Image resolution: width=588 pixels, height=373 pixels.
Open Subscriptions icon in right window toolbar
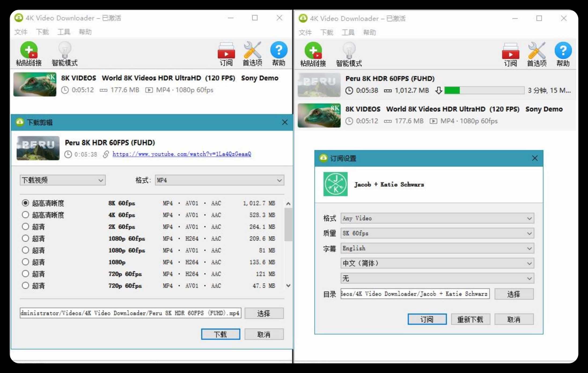(510, 51)
